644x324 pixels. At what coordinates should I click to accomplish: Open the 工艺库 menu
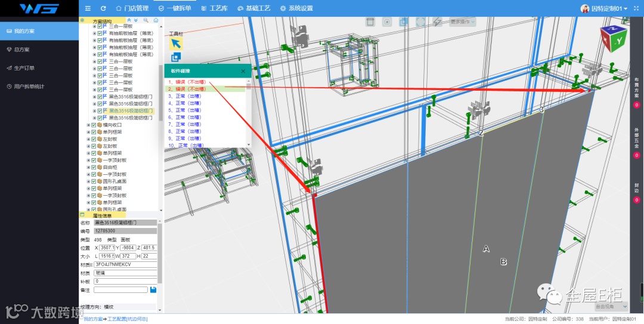215,8
